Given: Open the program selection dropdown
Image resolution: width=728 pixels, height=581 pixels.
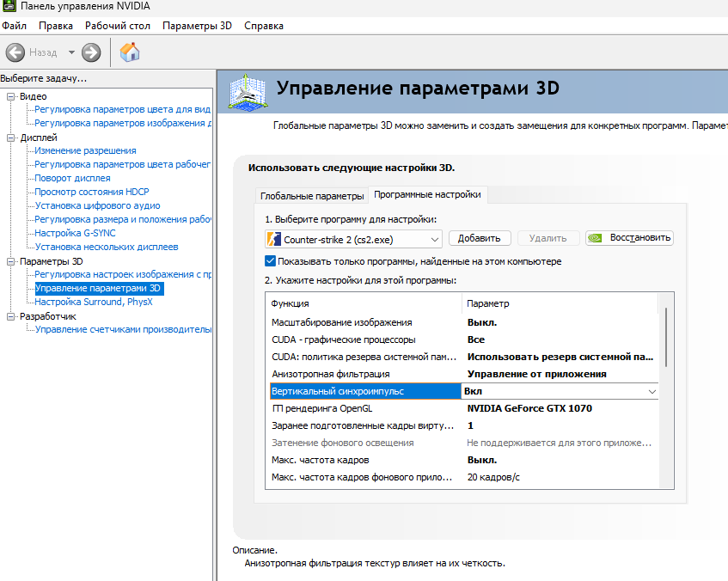Looking at the screenshot, I should coord(353,239).
